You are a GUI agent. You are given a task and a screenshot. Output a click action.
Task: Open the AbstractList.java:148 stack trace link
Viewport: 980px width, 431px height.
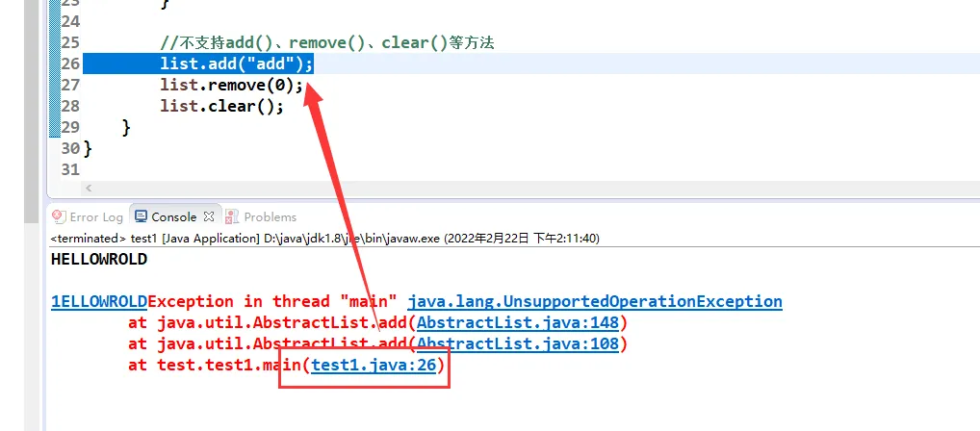pos(518,323)
